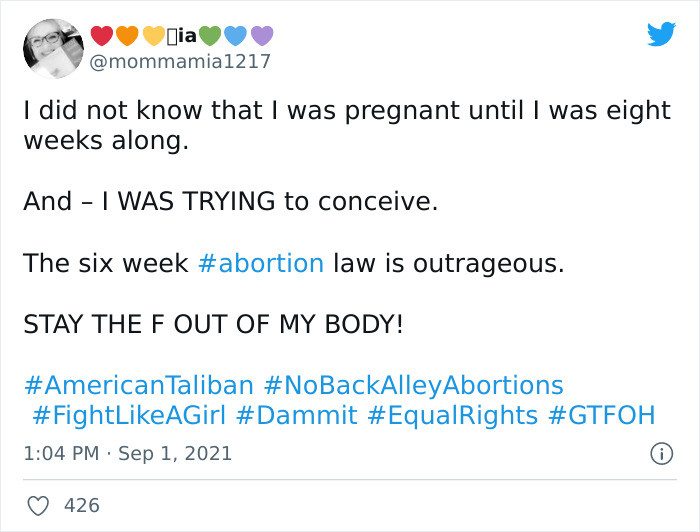Open the author's profile picture
Image resolution: width=700 pixels, height=532 pixels.
click(x=52, y=48)
